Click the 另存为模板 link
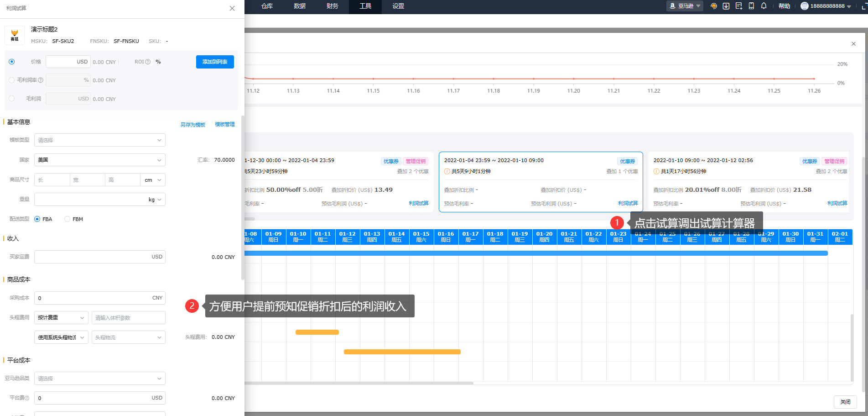The width and height of the screenshot is (868, 416). coord(192,125)
